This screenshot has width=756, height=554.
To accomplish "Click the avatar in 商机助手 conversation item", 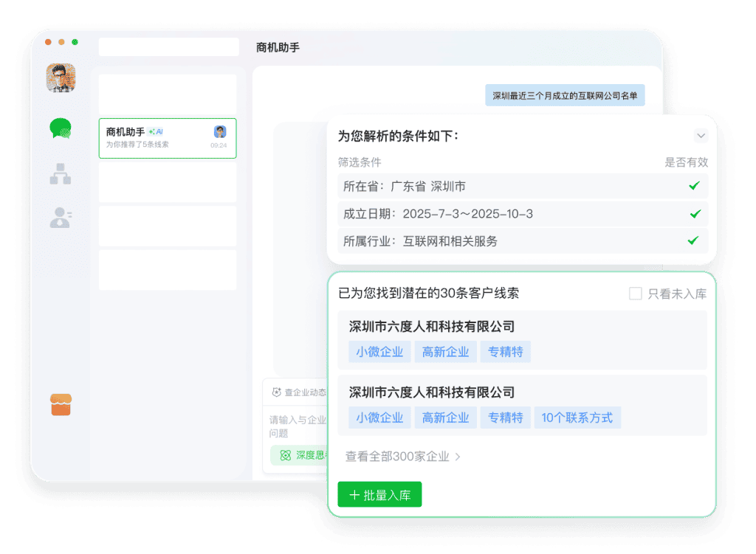I will 220,132.
